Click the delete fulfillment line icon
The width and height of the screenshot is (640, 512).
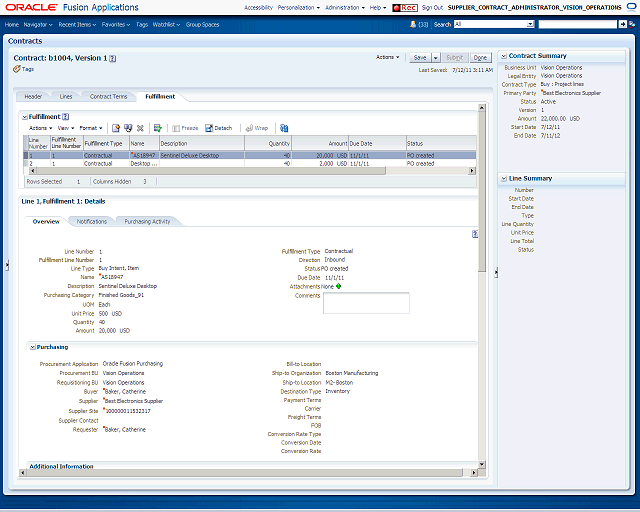(x=140, y=128)
